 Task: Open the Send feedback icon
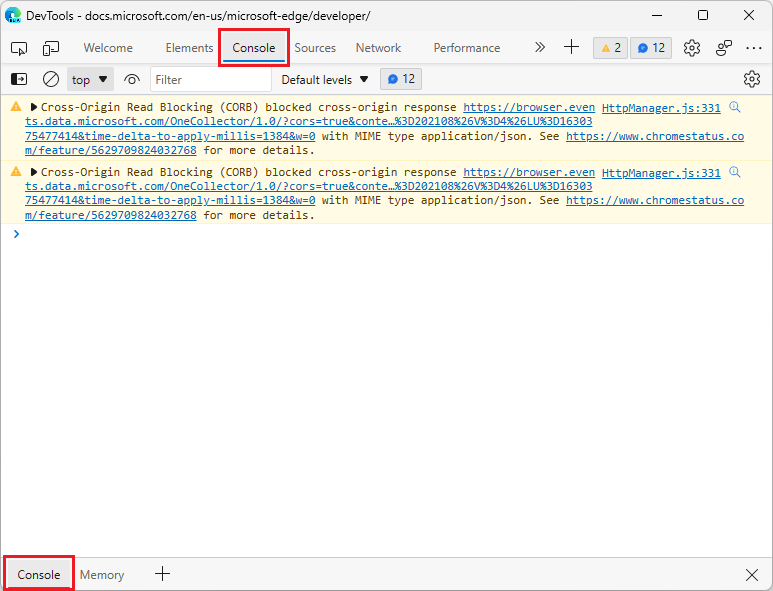pyautogui.click(x=724, y=48)
